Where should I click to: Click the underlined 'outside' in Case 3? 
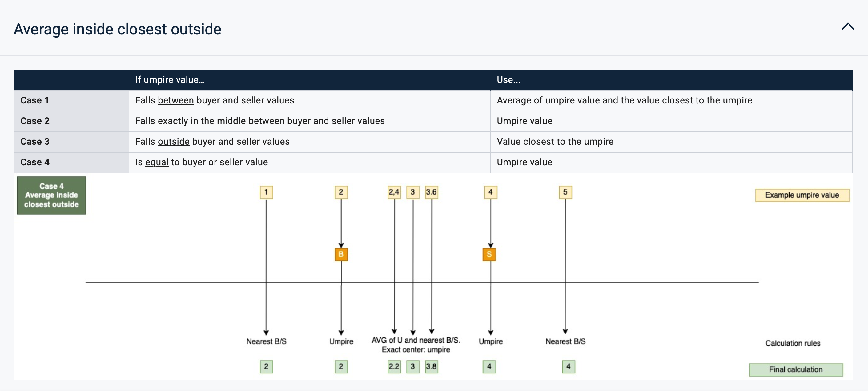(x=174, y=142)
